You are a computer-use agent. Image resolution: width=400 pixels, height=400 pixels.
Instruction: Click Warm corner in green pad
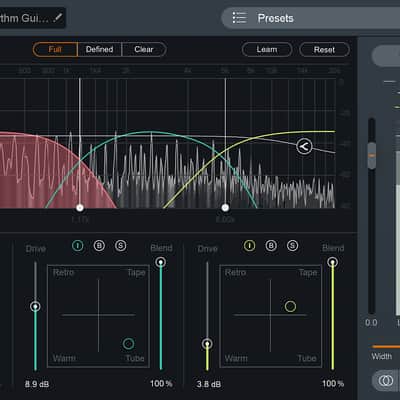tap(64, 358)
